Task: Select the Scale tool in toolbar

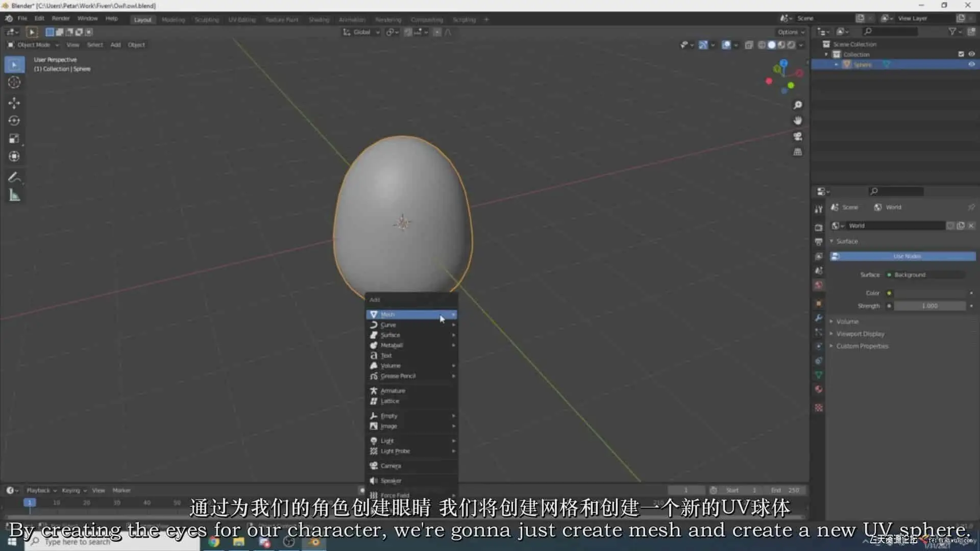Action: [x=14, y=139]
